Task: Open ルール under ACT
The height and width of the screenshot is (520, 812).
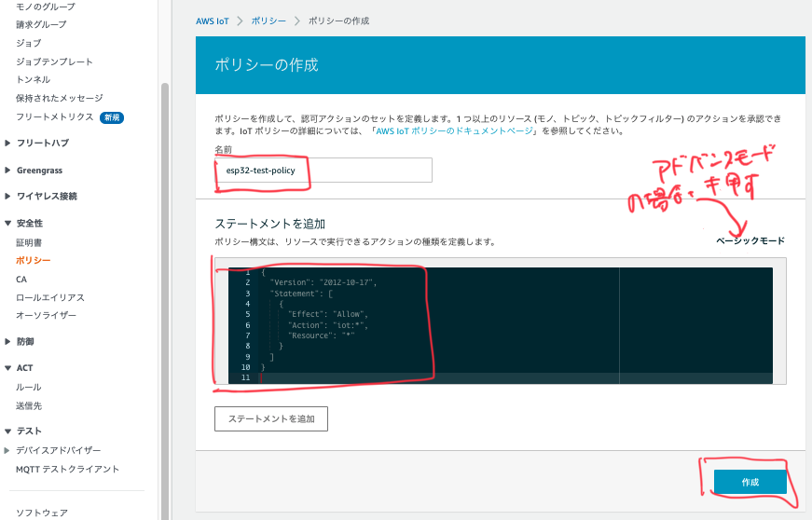Action: [x=29, y=387]
